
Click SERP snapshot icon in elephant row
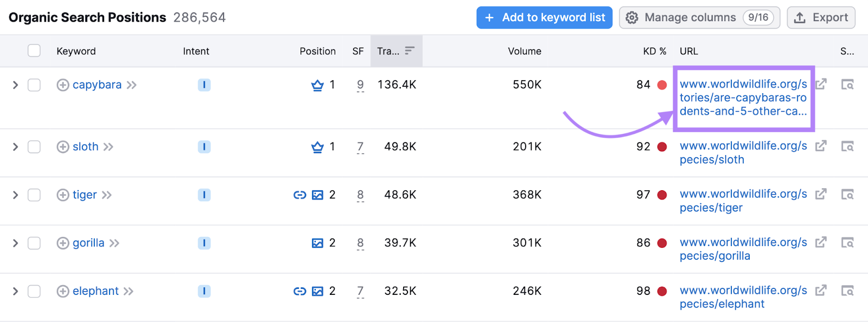pos(847,291)
